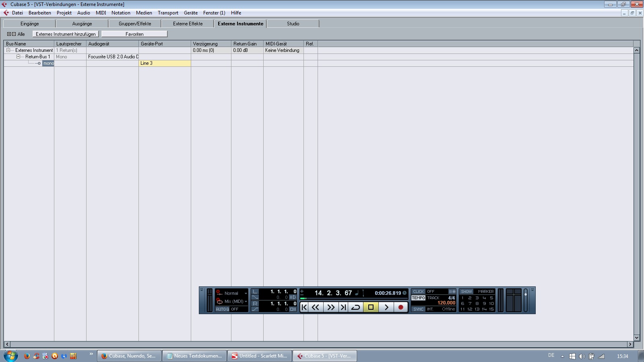This screenshot has width=644, height=362.
Task: Go to next marker or project end
Action: coord(343,307)
